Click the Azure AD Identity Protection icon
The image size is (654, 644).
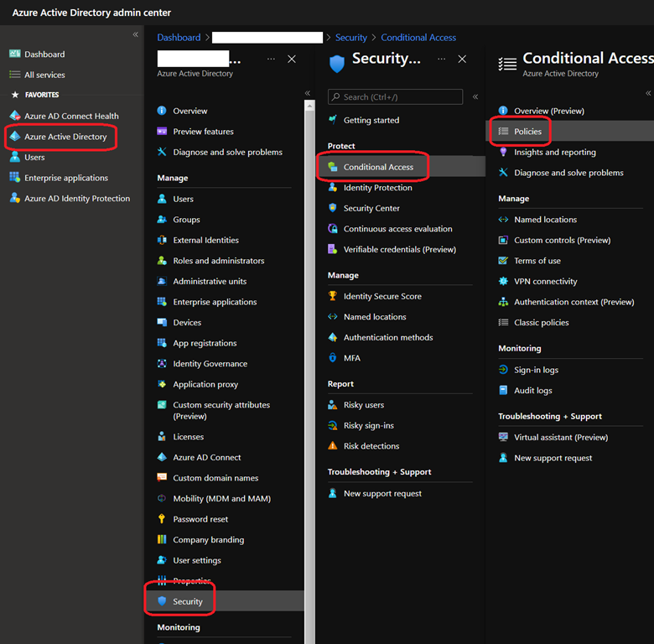(15, 199)
